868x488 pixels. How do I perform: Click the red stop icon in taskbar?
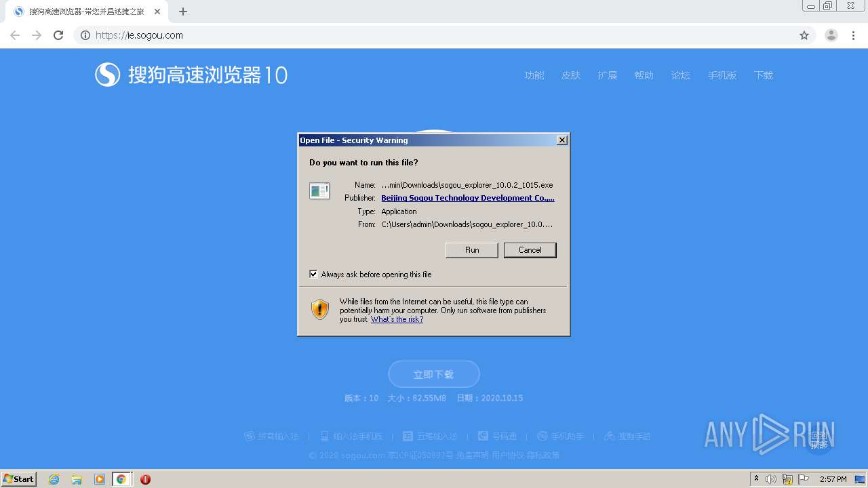click(145, 479)
